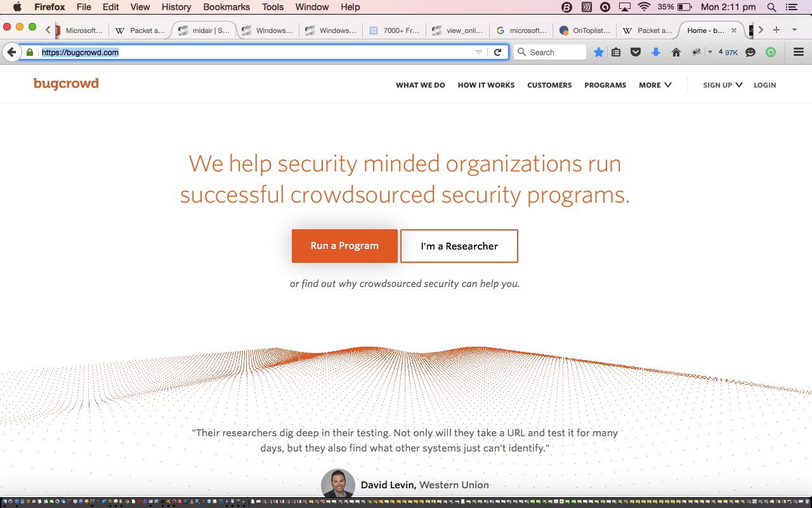Click the bugcrowd logo
812x508 pixels.
(x=66, y=84)
